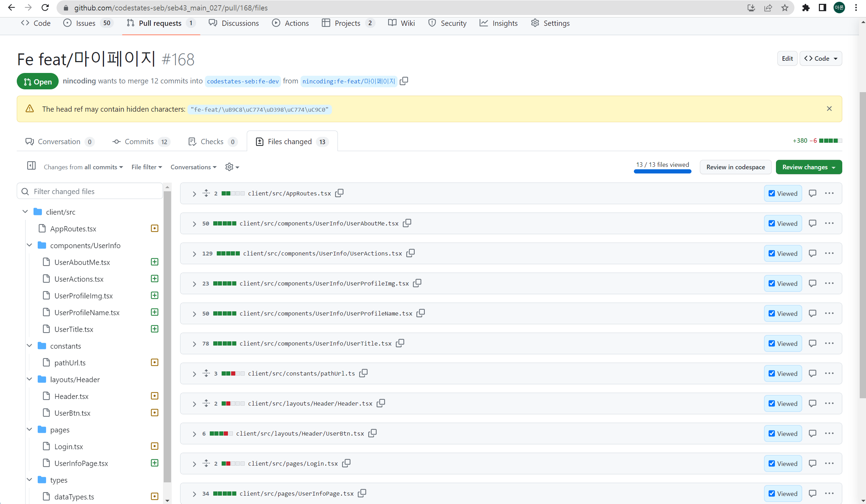Switch to the Commits tab

point(140,142)
